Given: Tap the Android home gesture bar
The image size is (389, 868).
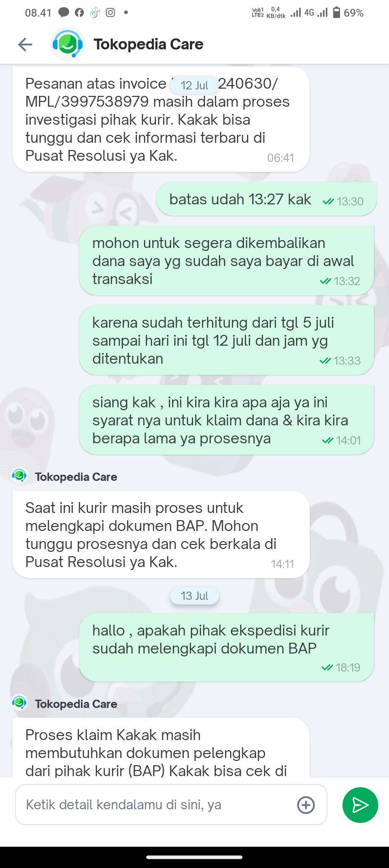Looking at the screenshot, I should click(194, 857).
